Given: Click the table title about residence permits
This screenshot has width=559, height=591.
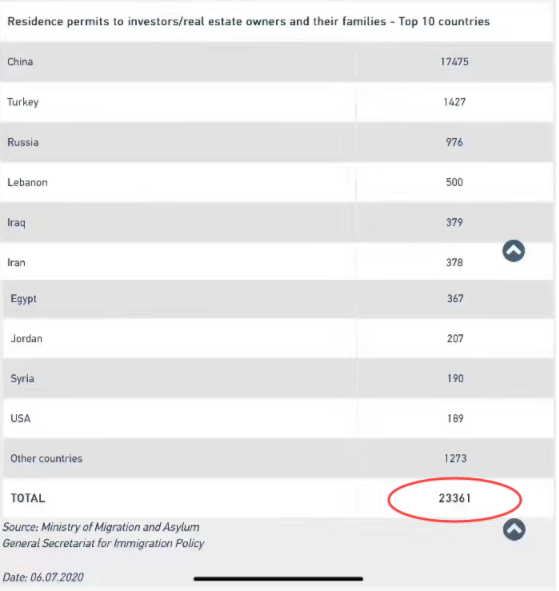Looking at the screenshot, I should click(x=249, y=21).
